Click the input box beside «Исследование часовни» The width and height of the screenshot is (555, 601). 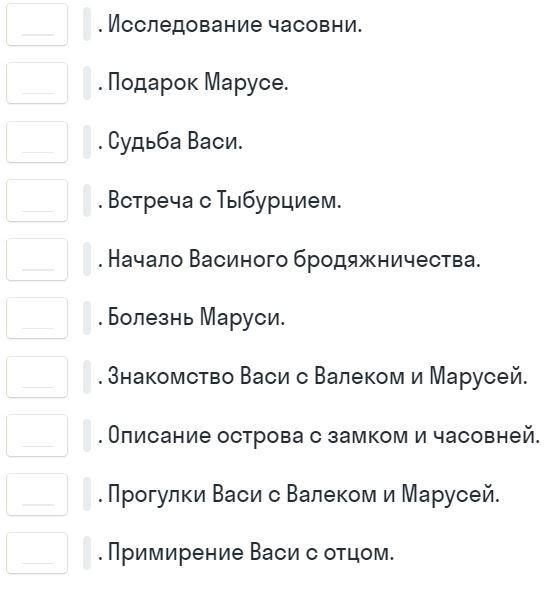point(37,25)
